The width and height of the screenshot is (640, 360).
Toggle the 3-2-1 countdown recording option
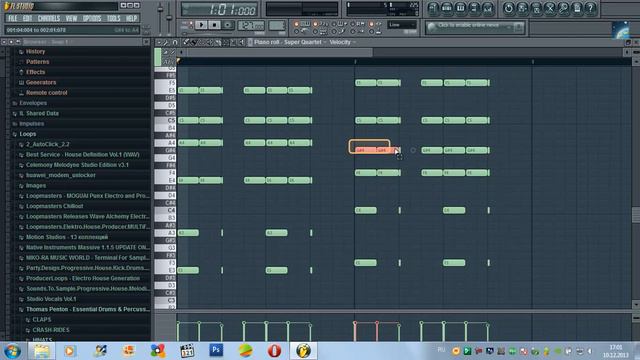pos(319,24)
